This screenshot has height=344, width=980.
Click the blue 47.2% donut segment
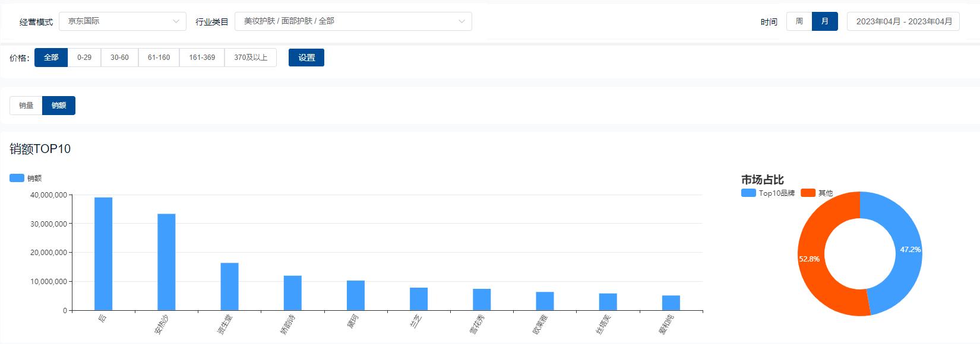[x=900, y=250]
